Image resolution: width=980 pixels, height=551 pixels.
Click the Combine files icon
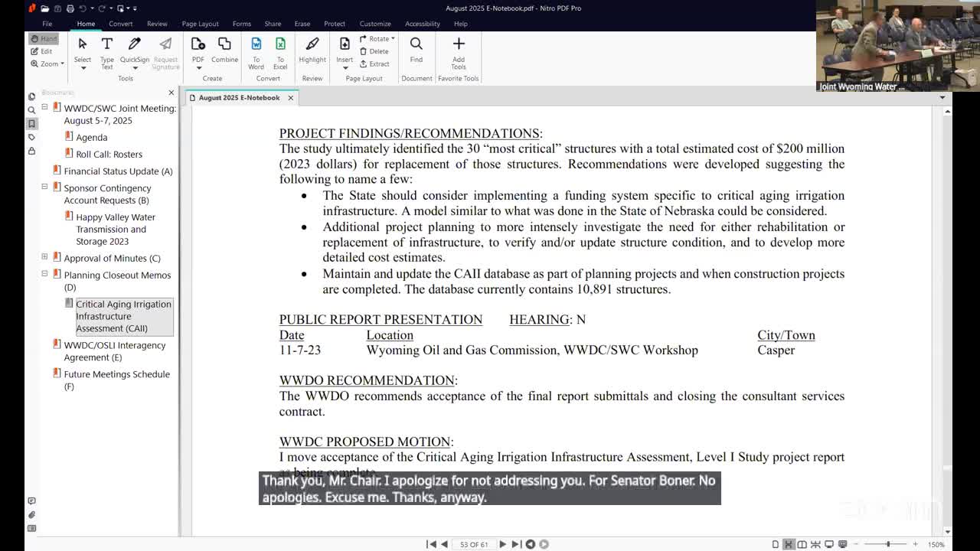[x=224, y=51]
